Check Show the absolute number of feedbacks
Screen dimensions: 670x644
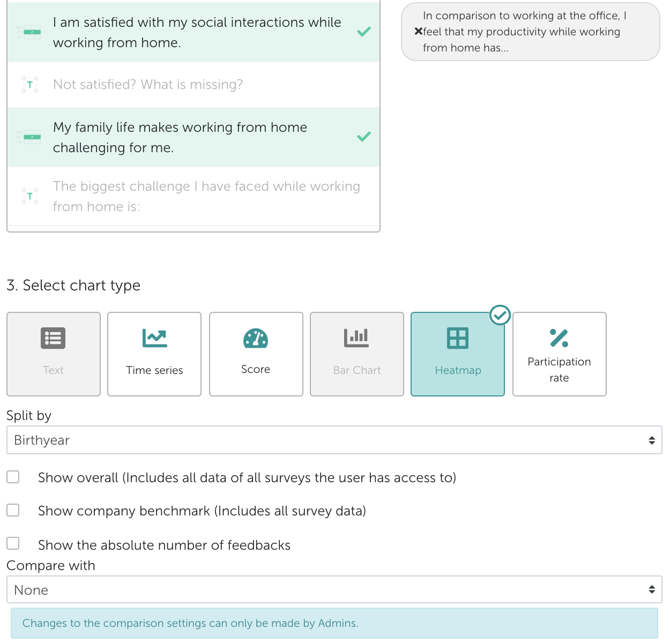(x=13, y=544)
